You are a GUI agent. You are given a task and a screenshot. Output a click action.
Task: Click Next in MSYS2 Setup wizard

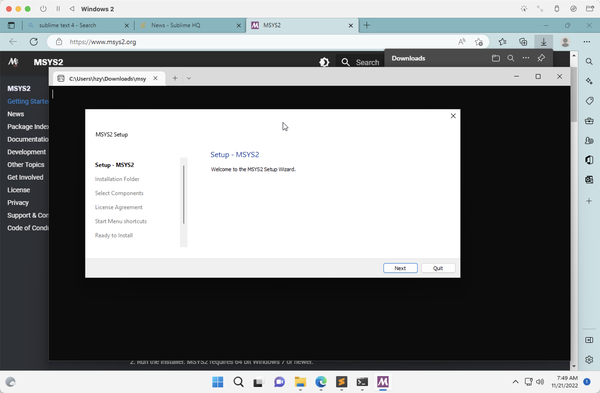[400, 268]
